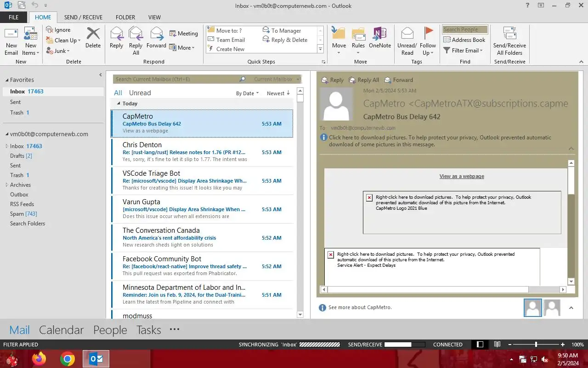
Task: Click the zoom slider handle
Action: 536,345
